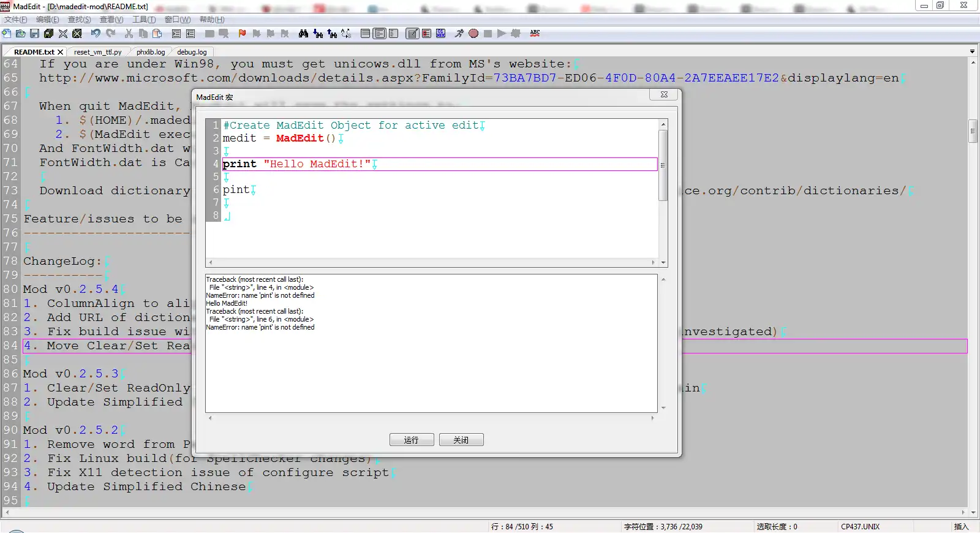Image resolution: width=980 pixels, height=533 pixels.
Task: Click the 行: 84 /510 status entry
Action: click(x=522, y=527)
